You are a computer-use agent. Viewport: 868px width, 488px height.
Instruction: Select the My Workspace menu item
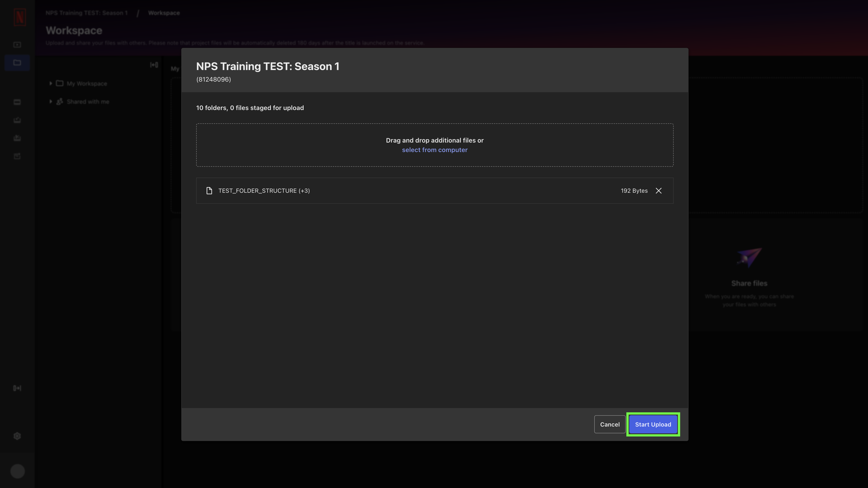tap(86, 83)
